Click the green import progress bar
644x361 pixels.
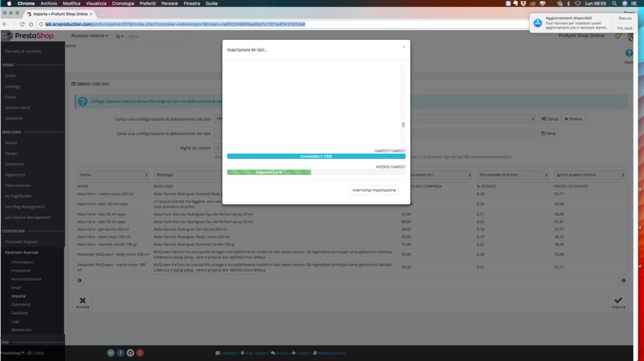click(x=269, y=172)
